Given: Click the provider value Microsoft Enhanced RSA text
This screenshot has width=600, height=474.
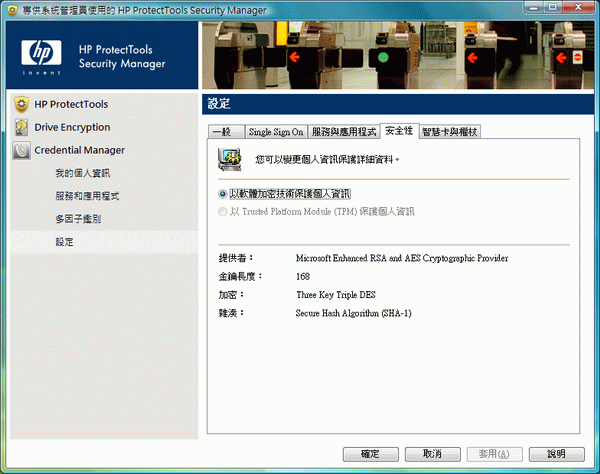Looking at the screenshot, I should (x=402, y=258).
